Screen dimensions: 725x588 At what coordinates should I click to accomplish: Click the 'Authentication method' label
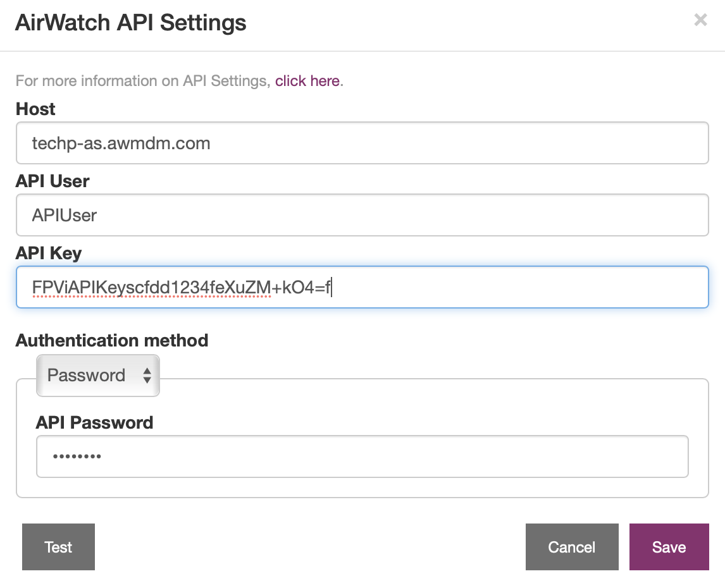pyautogui.click(x=112, y=341)
